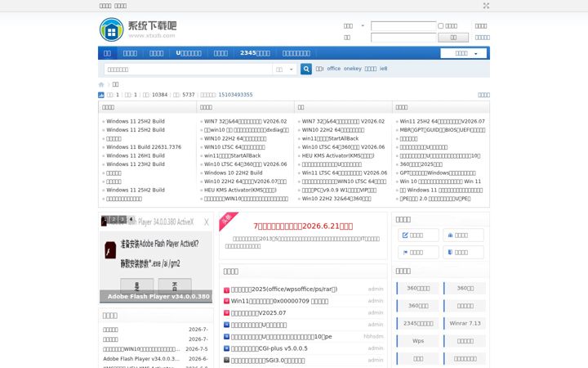The width and height of the screenshot is (588, 368).
Task: Click red thread icon beside 0x00000709 post
Action: (x=226, y=301)
